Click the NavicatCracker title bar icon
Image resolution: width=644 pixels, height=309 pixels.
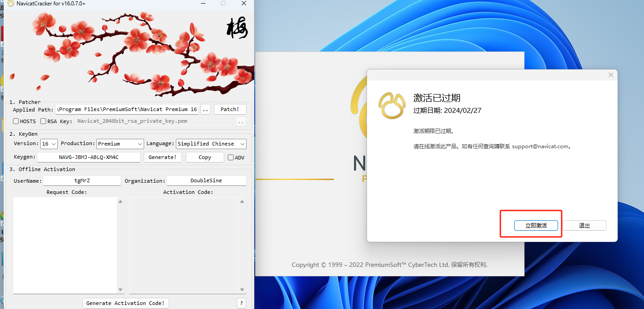click(10, 3)
